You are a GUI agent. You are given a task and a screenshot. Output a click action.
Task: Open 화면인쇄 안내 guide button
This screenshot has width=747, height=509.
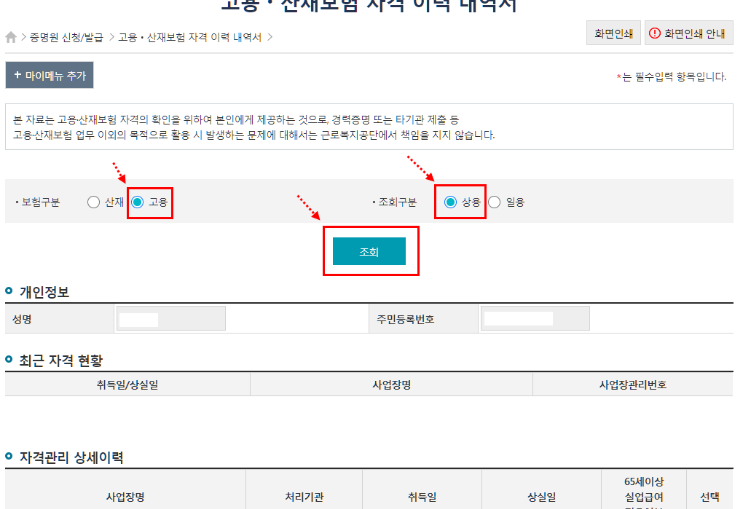click(689, 33)
